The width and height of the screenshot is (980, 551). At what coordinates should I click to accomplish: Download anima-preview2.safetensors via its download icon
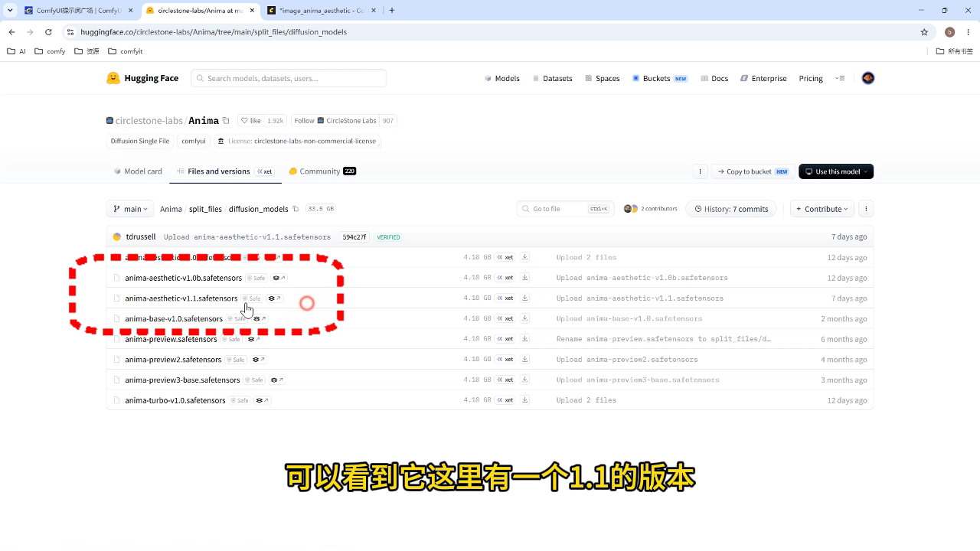tap(525, 359)
